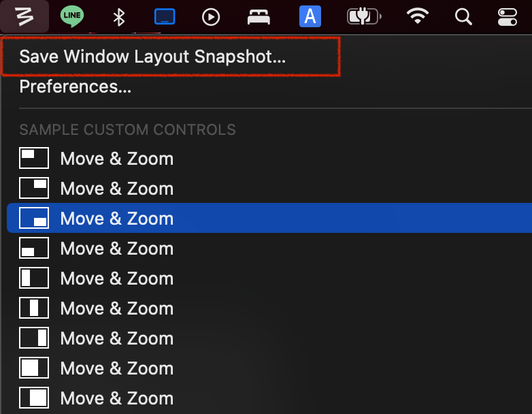Open the LINE menu bar icon
The image size is (532, 414).
click(72, 16)
